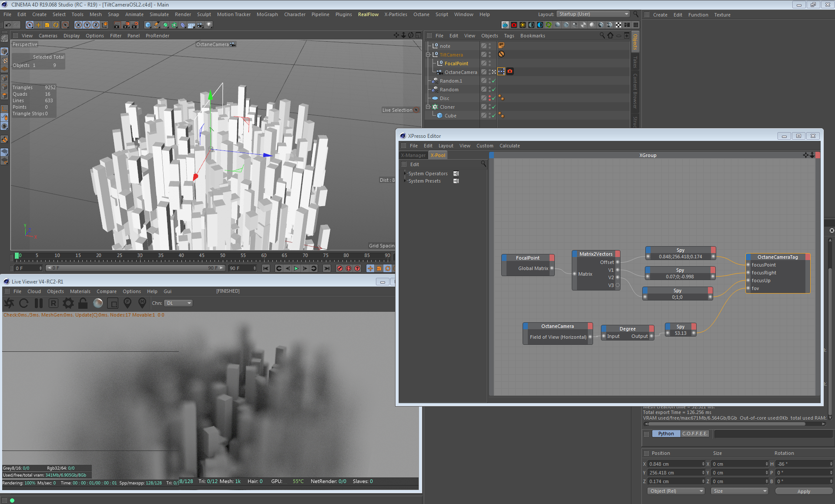Click the lock resolution icon in Live Viewer

point(83,303)
